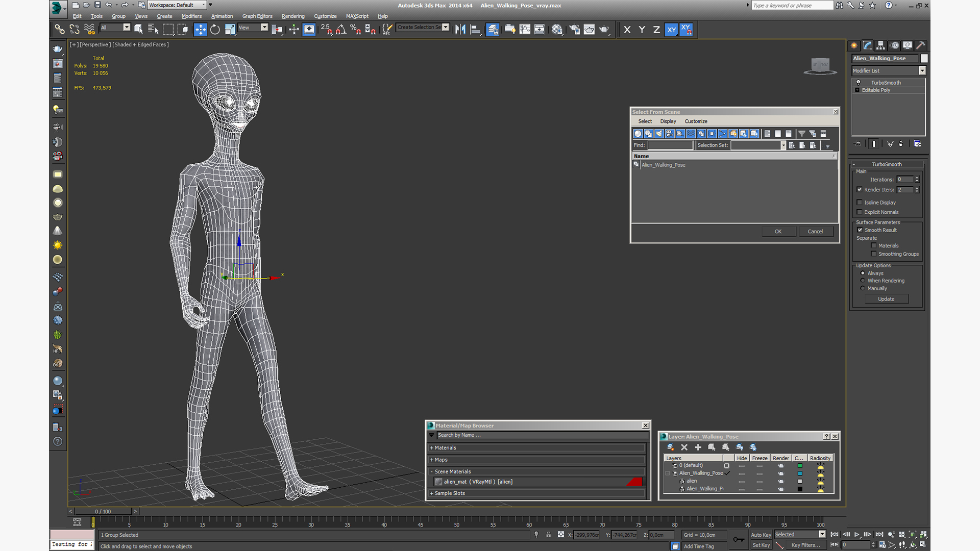Open the Animation menu

pos(222,16)
